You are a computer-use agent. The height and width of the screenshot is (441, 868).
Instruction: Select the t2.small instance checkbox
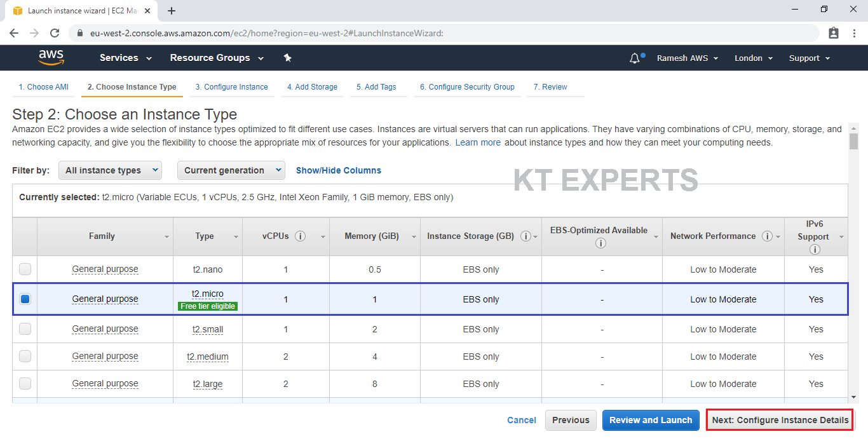point(25,329)
